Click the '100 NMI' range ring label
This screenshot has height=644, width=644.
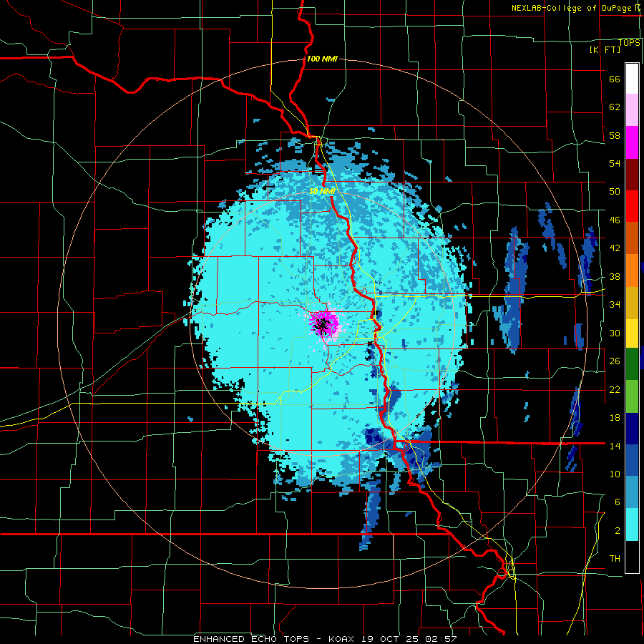point(322,59)
